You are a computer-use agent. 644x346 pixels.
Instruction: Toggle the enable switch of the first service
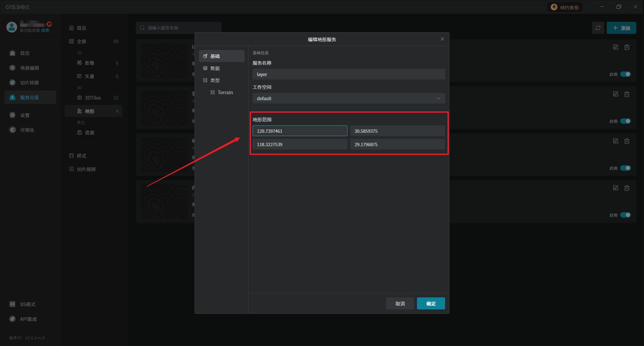625,74
